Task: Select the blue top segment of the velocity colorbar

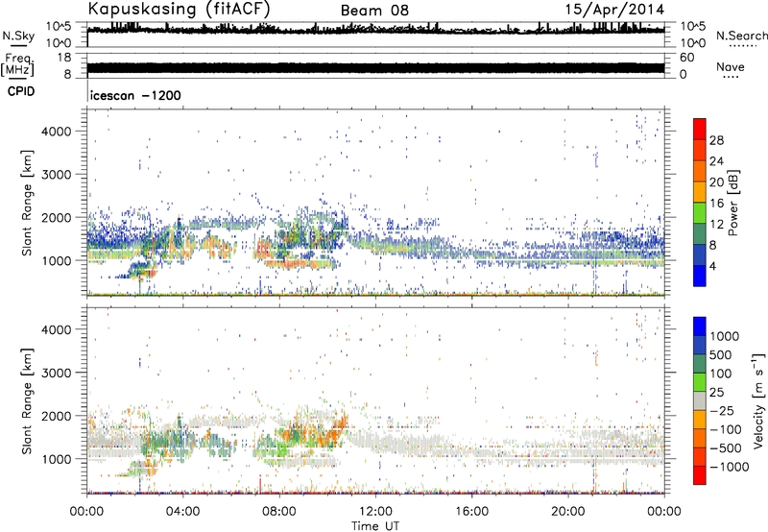Action: [x=700, y=326]
